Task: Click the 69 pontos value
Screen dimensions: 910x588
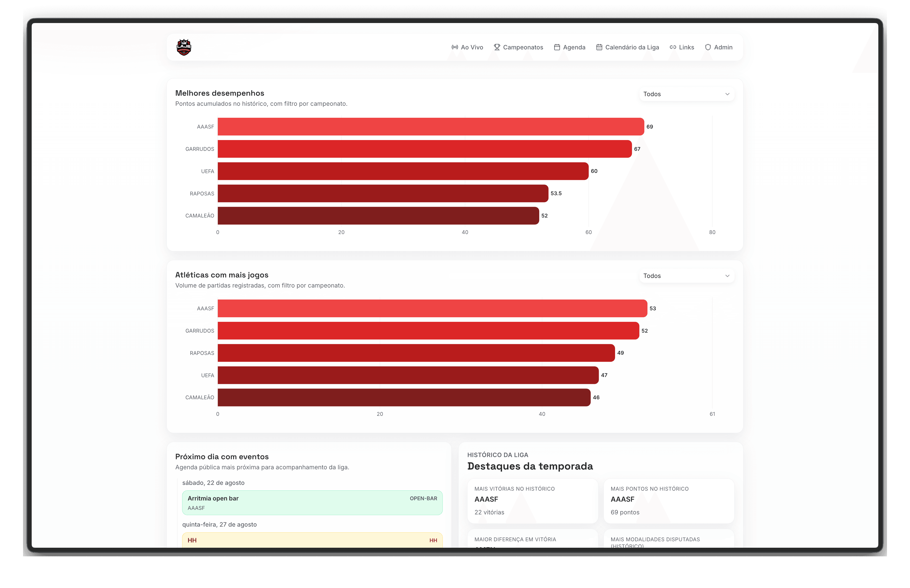Action: [625, 512]
